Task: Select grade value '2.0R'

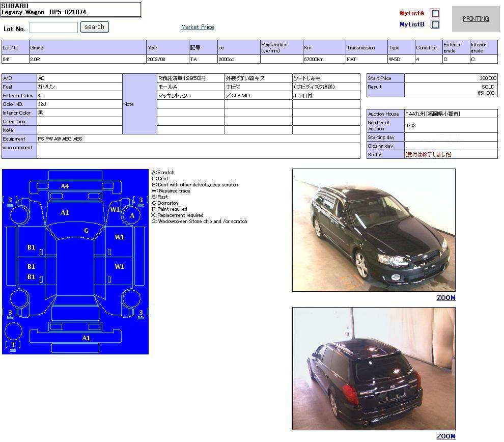Action: click(35, 60)
